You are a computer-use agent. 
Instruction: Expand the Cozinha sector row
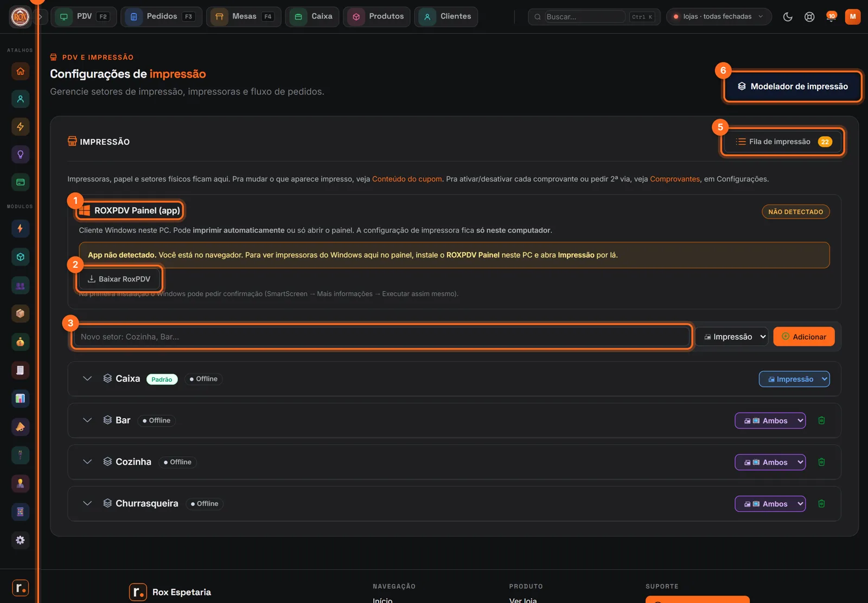(87, 462)
